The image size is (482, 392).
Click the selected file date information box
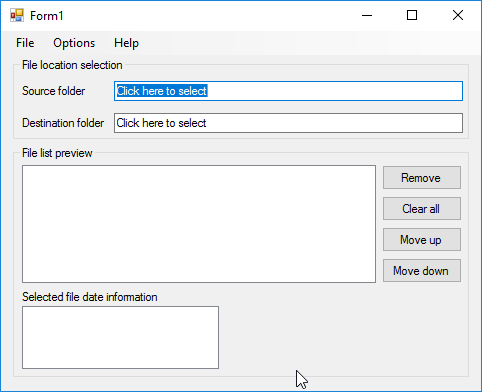click(120, 337)
